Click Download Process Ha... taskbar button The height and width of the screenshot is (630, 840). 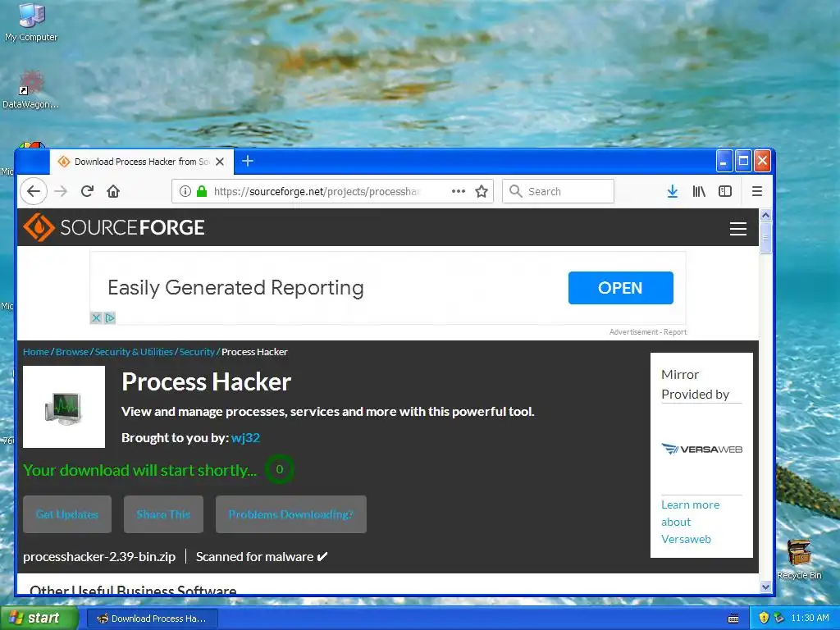point(152,619)
